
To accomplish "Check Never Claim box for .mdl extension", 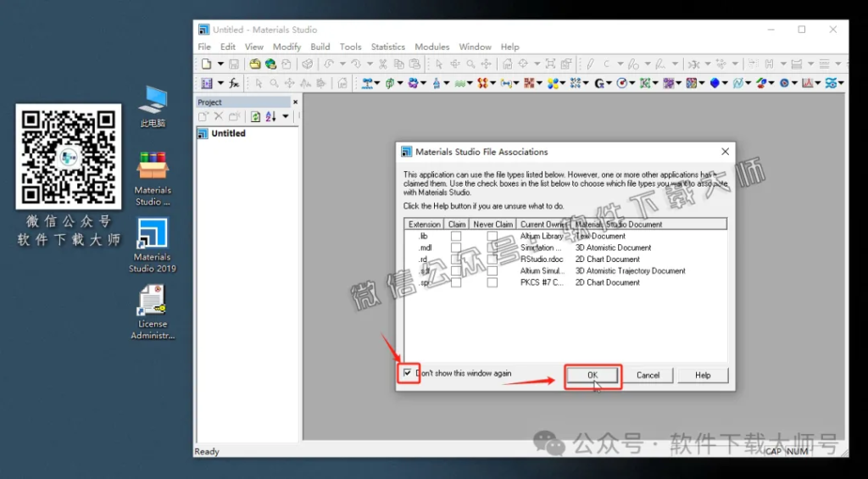I will (492, 248).
